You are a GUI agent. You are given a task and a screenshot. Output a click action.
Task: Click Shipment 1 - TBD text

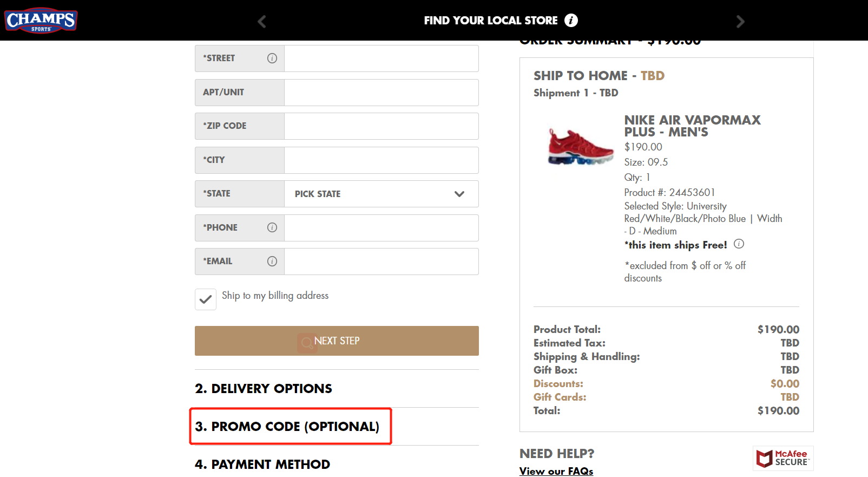click(576, 93)
